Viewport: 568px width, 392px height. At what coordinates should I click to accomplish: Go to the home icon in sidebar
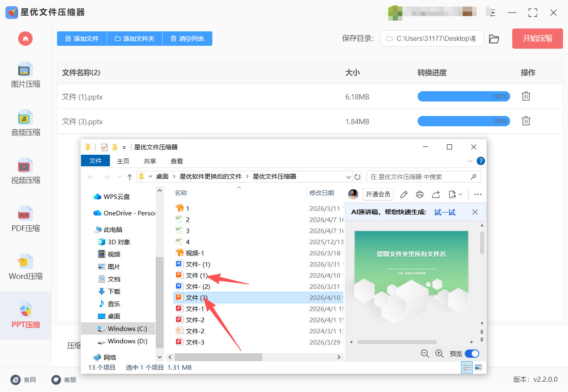point(25,39)
